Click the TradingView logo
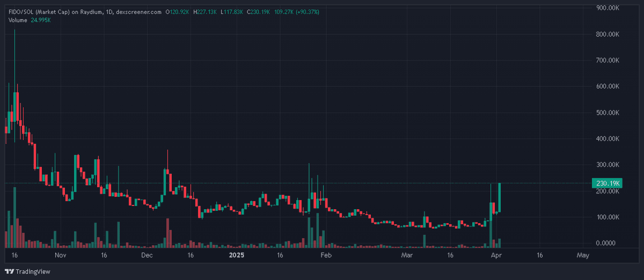The height and width of the screenshot is (280, 644). [27, 271]
